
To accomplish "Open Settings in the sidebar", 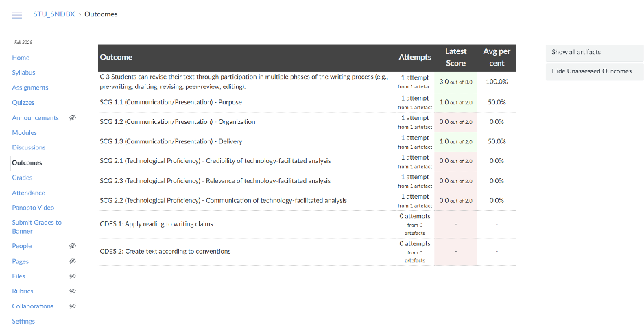I will coord(23,322).
